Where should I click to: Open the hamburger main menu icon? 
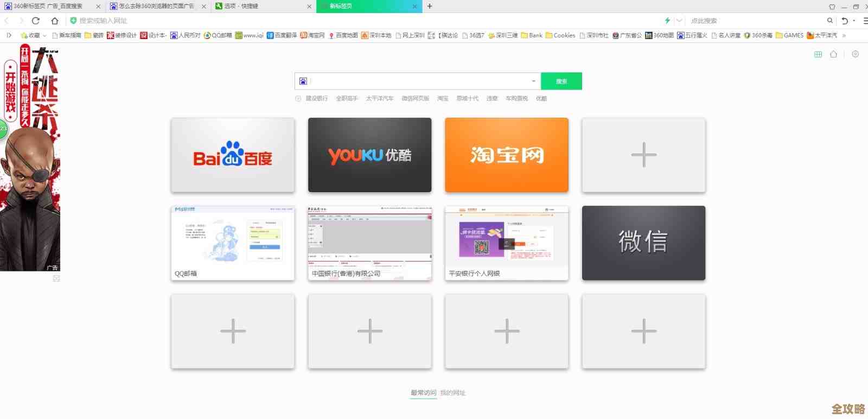pos(865,21)
